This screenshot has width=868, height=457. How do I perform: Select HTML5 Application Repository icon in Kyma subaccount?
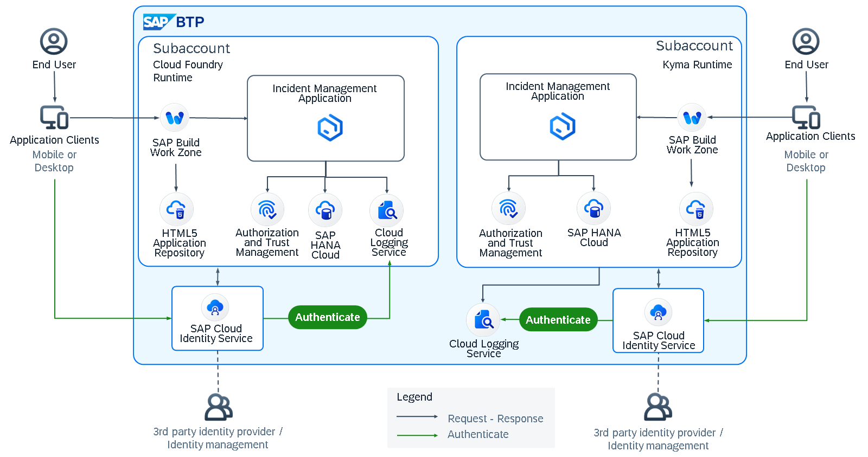(x=696, y=209)
